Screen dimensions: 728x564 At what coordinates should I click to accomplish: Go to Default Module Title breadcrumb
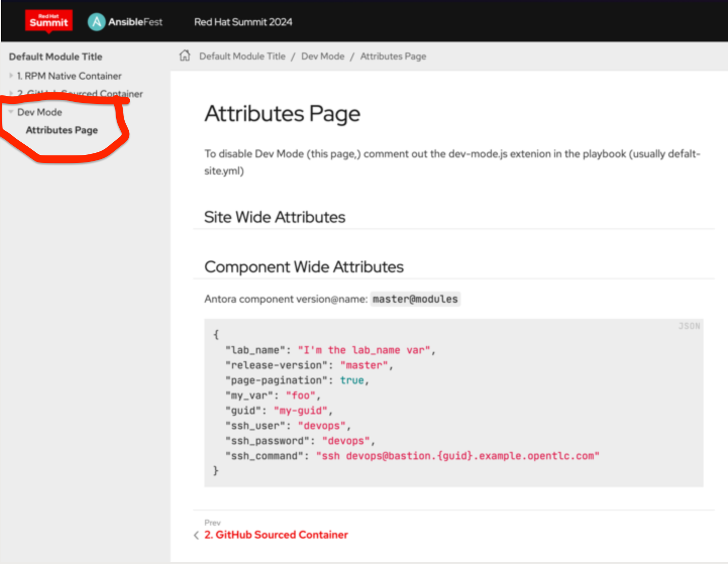[242, 56]
